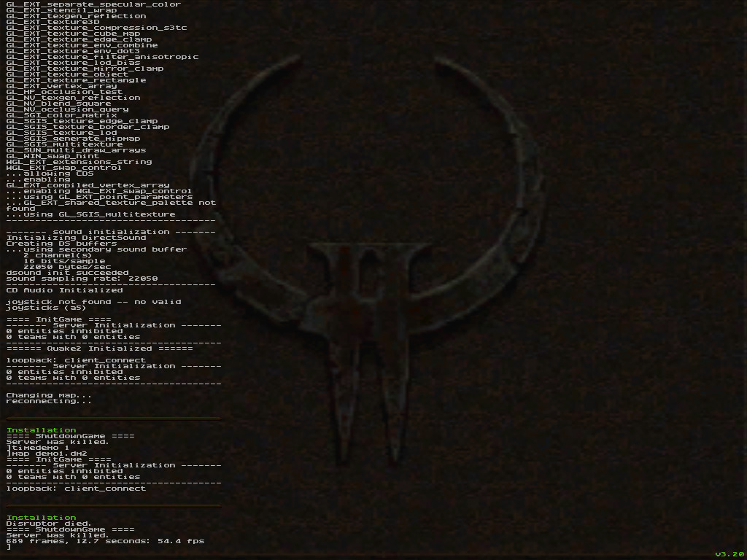Select the 'Changing map...' line

49,395
